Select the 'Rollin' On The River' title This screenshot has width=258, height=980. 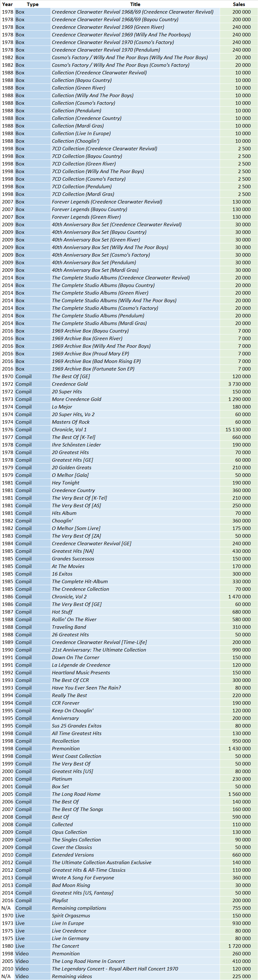tap(74, 619)
